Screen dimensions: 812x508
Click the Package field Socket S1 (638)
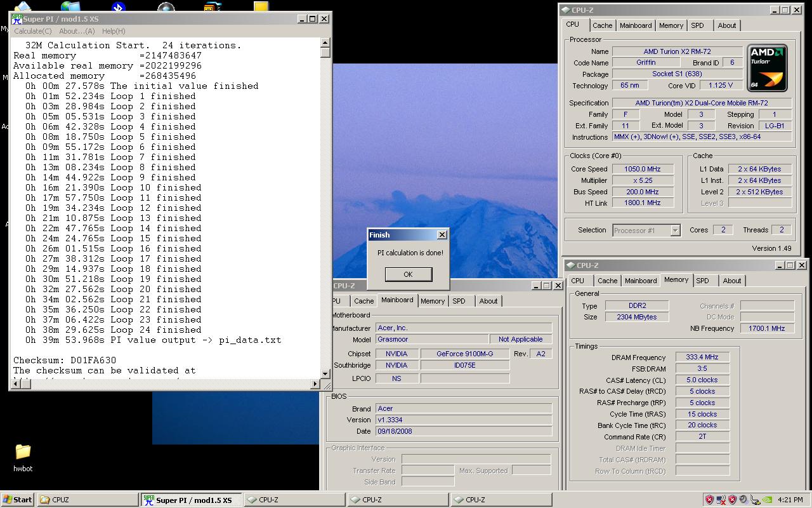click(677, 74)
